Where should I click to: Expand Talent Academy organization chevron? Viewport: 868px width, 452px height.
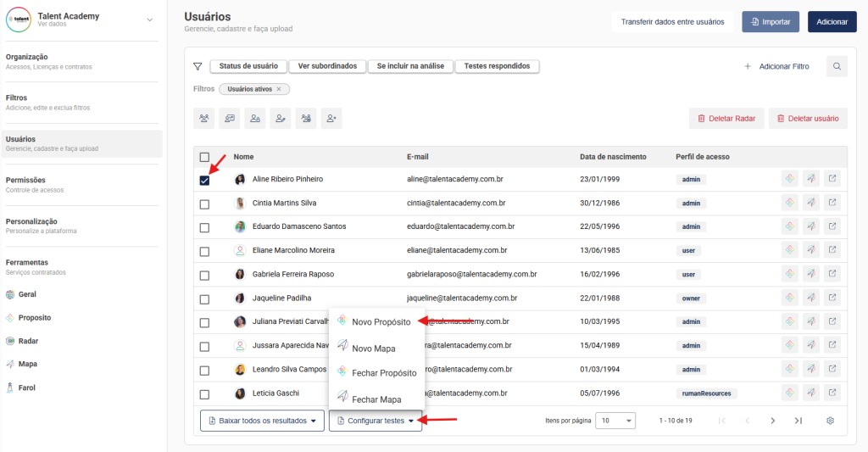tap(150, 20)
